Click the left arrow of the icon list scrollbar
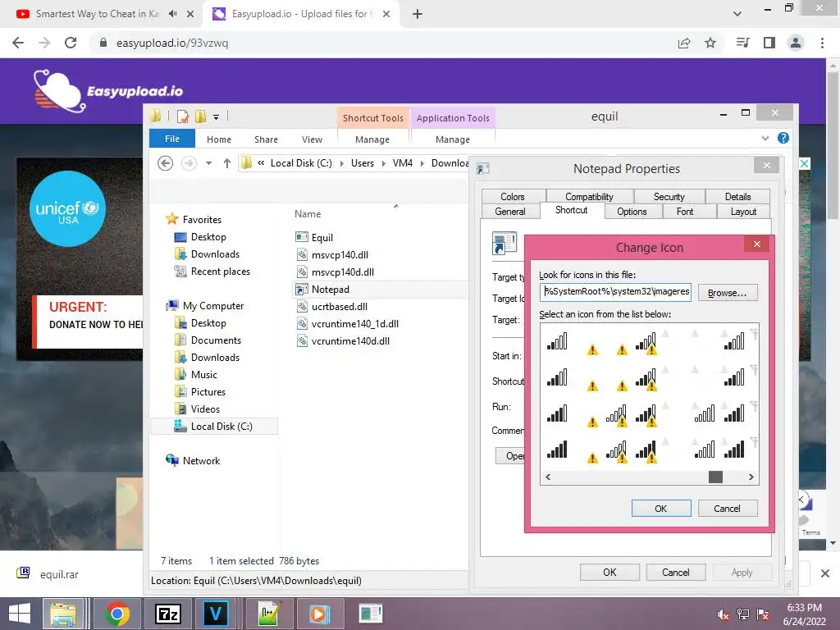 (x=547, y=477)
